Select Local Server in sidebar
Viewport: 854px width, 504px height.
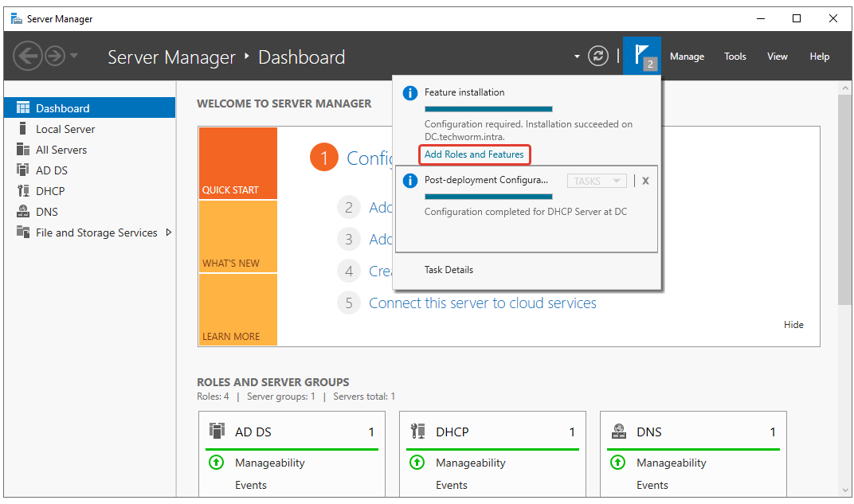point(65,129)
